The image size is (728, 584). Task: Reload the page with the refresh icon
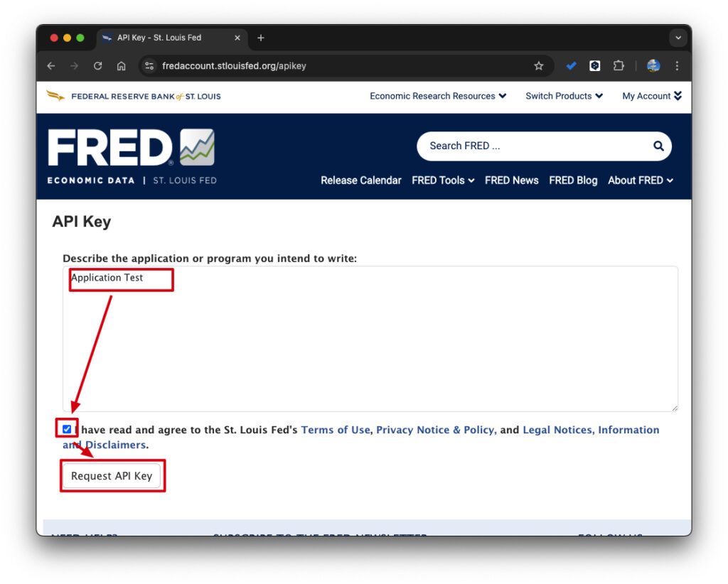(x=97, y=66)
